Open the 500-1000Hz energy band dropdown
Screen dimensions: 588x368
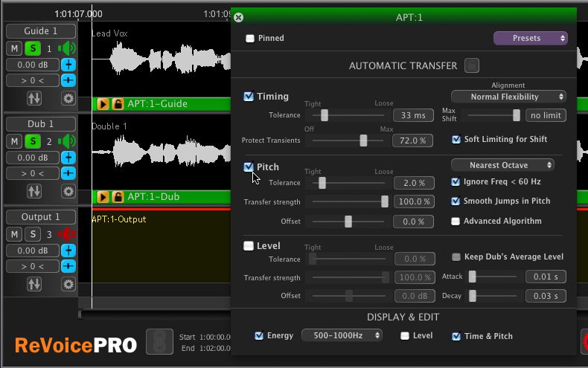tap(342, 335)
